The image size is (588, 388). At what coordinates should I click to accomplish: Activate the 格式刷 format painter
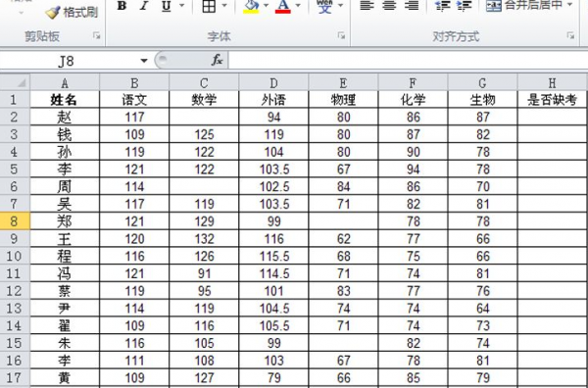tap(72, 13)
